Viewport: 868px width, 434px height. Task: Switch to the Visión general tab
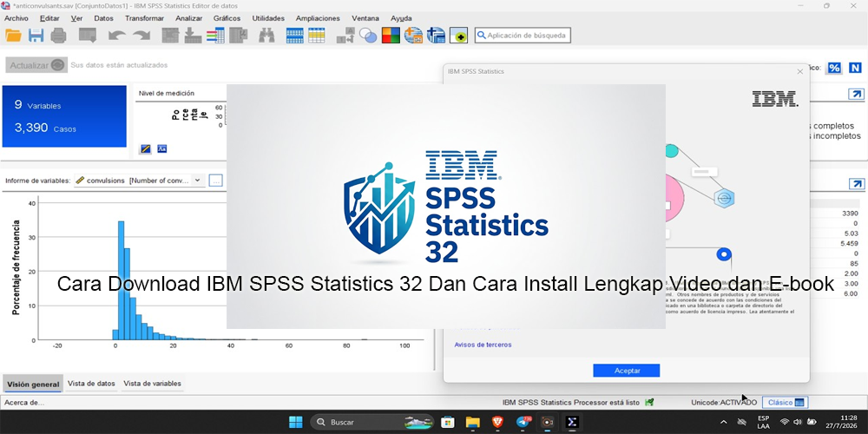[33, 384]
